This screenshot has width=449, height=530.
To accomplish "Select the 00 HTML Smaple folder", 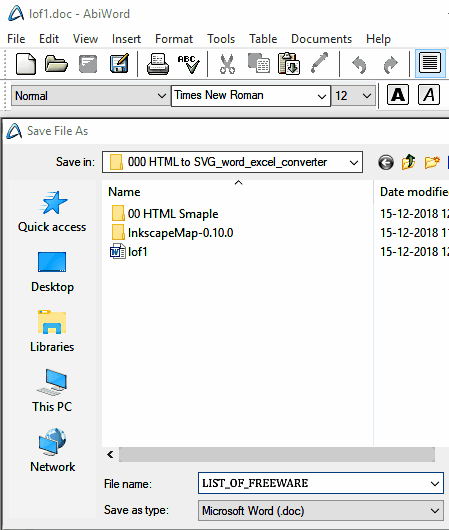I will click(165, 214).
